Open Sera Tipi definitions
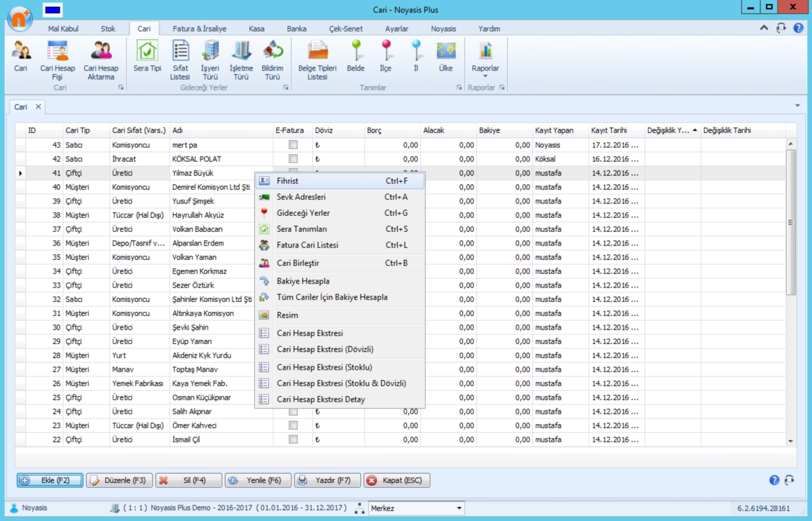Viewport: 812px width, 521px height. click(147, 57)
